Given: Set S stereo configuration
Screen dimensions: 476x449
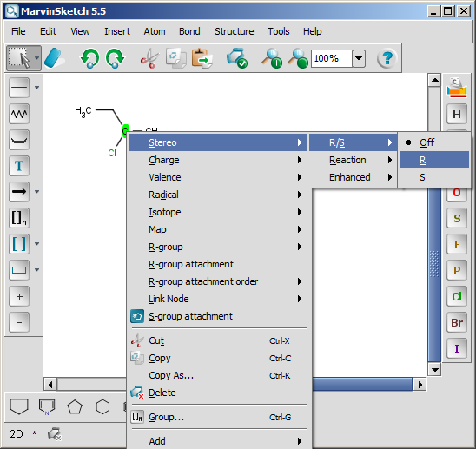Looking at the screenshot, I should 433,177.
